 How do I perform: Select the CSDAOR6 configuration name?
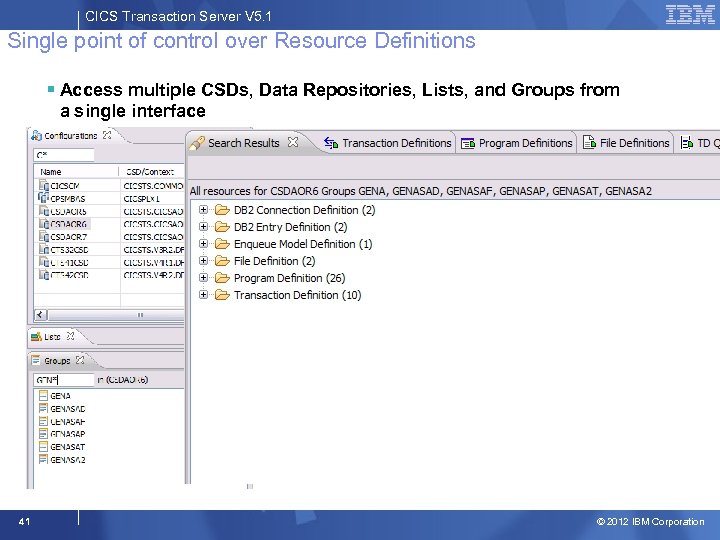point(68,224)
